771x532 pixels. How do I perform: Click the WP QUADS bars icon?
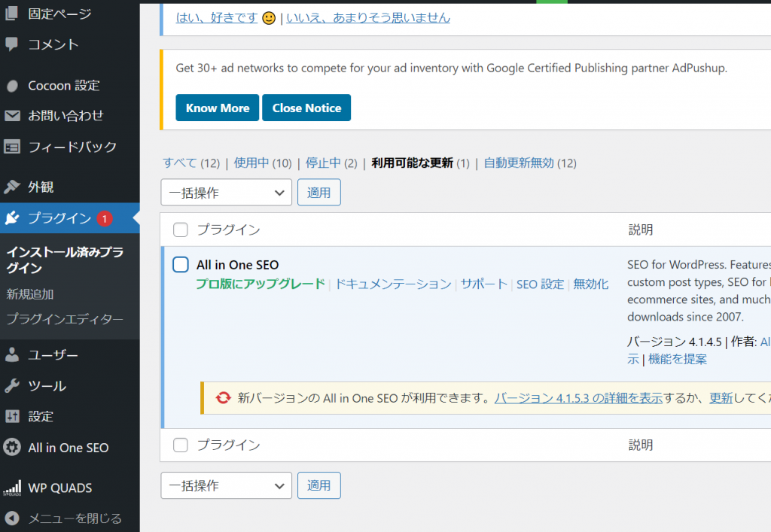pos(12,488)
